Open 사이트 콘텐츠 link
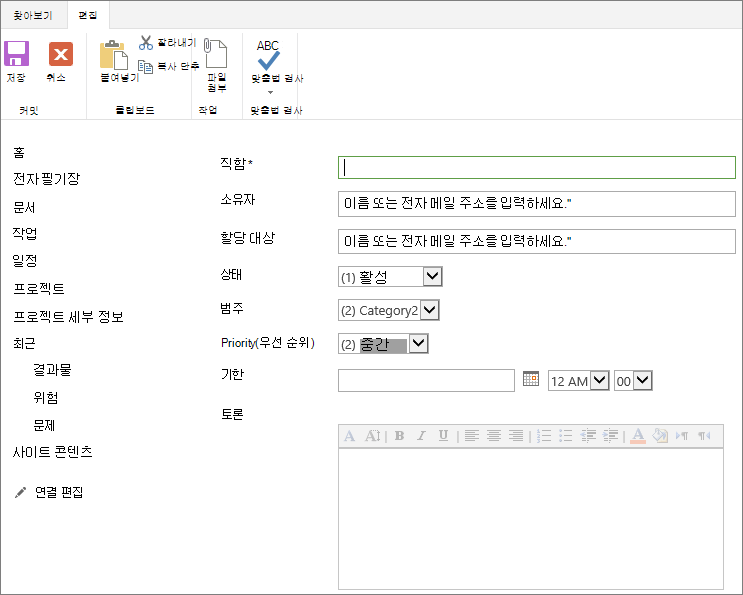This screenshot has width=743, height=595. pos(53,452)
